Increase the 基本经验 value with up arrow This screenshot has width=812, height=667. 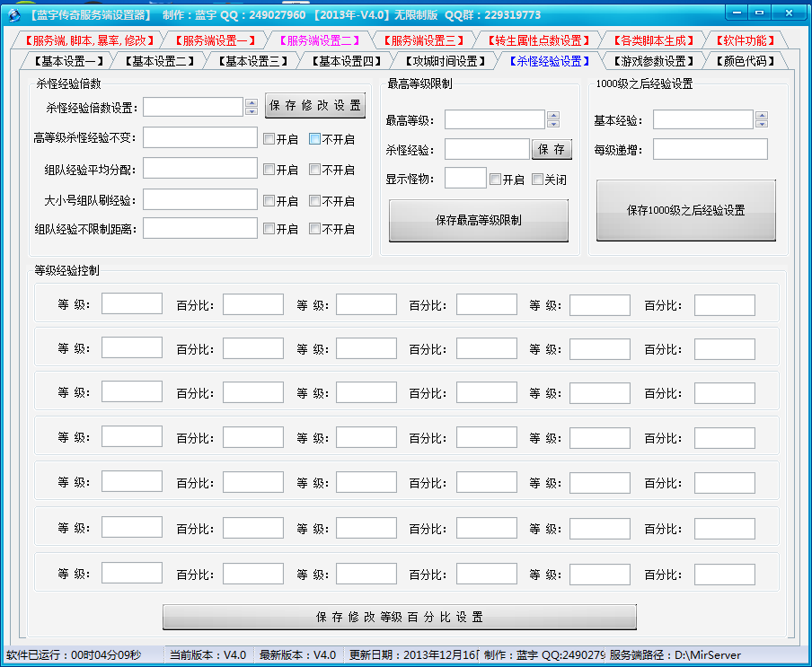click(x=762, y=115)
